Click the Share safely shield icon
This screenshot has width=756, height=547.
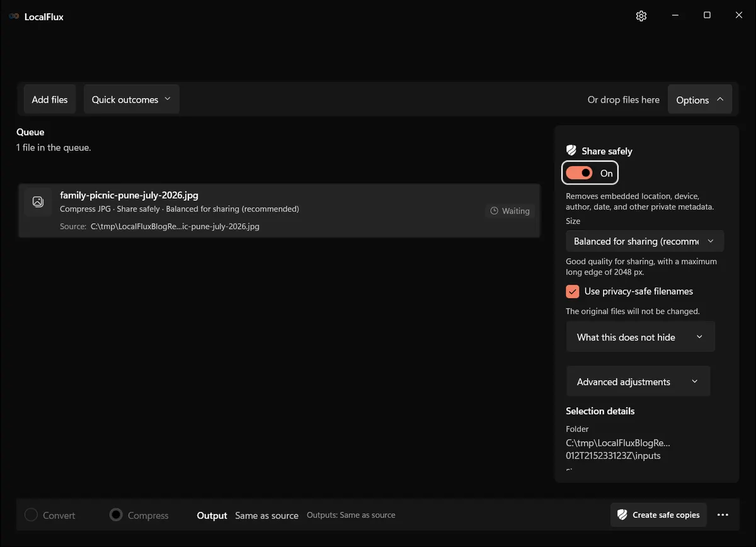pyautogui.click(x=571, y=150)
